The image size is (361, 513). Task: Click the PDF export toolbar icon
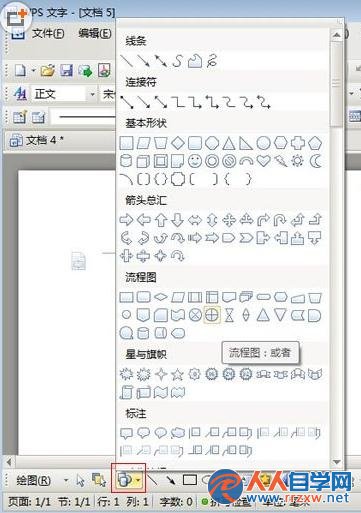104,71
